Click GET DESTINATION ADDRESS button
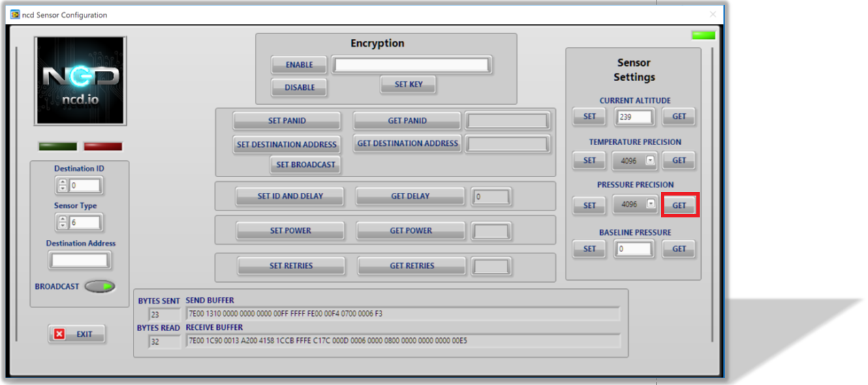This screenshot has height=385, width=868. coord(407,143)
